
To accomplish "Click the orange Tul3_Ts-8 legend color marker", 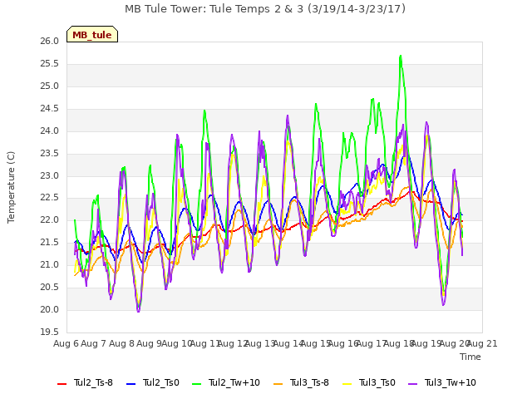I will [278, 384].
